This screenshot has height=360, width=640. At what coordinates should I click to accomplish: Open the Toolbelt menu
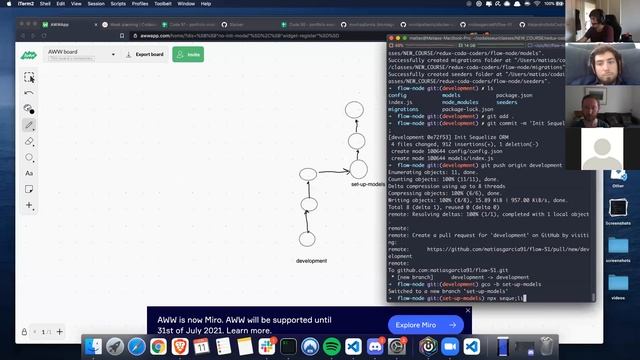coord(163,4)
